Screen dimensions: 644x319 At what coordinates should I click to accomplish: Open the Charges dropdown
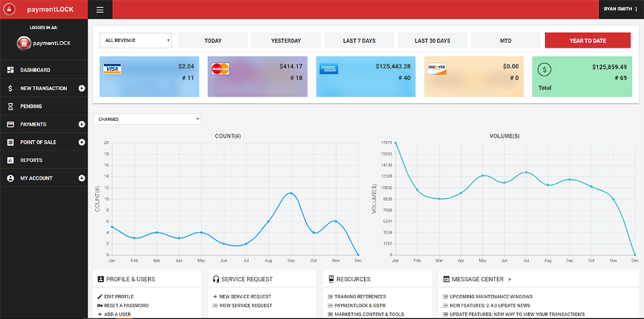point(147,119)
